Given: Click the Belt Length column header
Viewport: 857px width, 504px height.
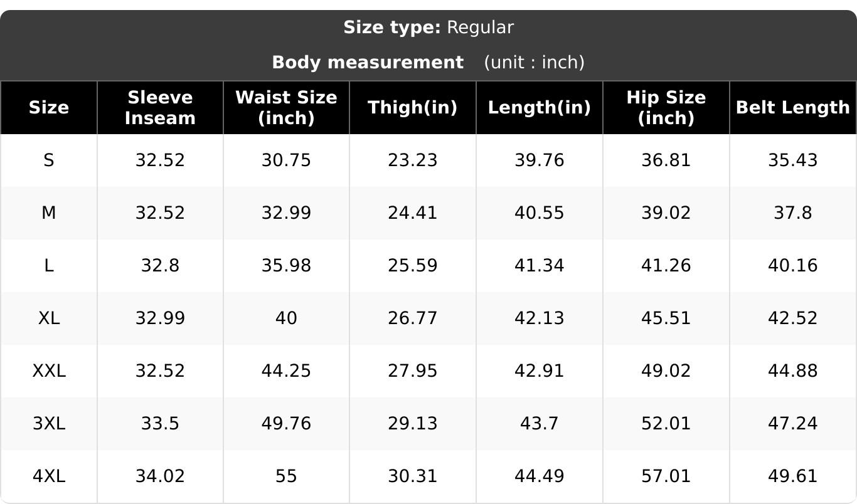Looking at the screenshot, I should [x=792, y=108].
